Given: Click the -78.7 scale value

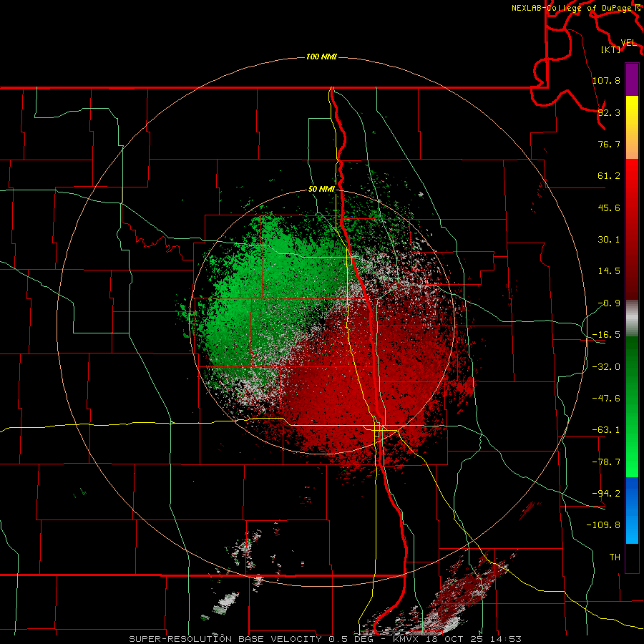Looking at the screenshot, I should coord(606,462).
